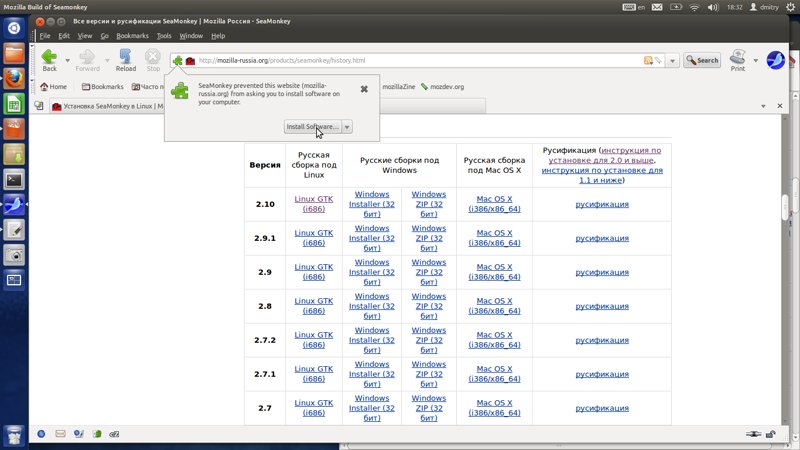This screenshot has height=450, width=800.
Task: Open the Print button dropdown arrow
Action: pos(756,60)
